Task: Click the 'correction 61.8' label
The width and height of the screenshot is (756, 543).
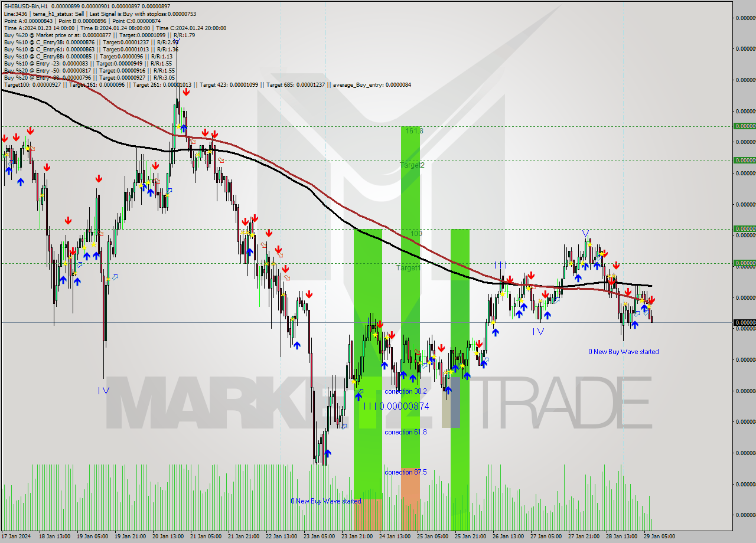Action: (x=405, y=432)
